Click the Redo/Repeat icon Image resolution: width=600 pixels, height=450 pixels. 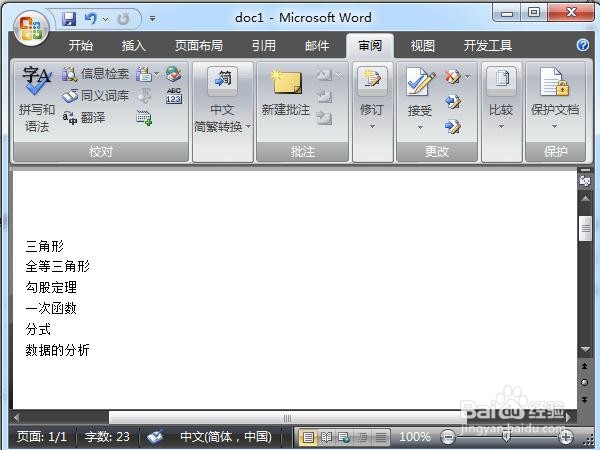click(x=123, y=18)
